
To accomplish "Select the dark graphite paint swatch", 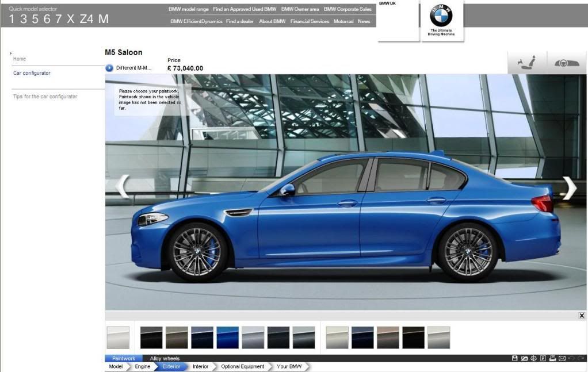I will [278, 338].
